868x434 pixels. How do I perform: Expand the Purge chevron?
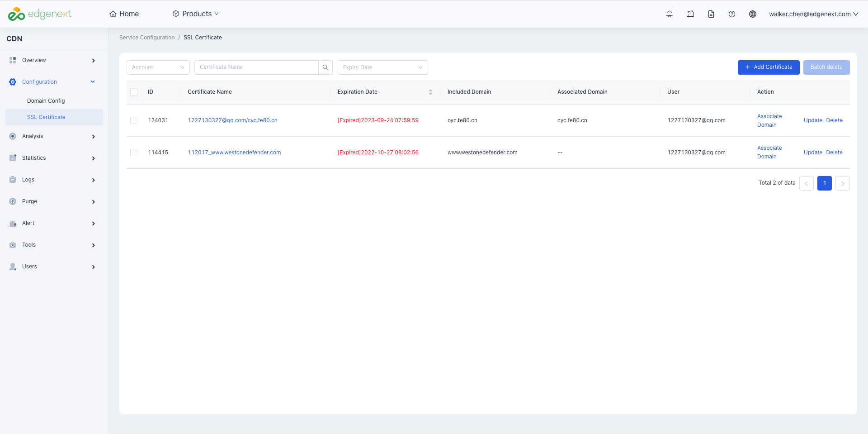94,202
